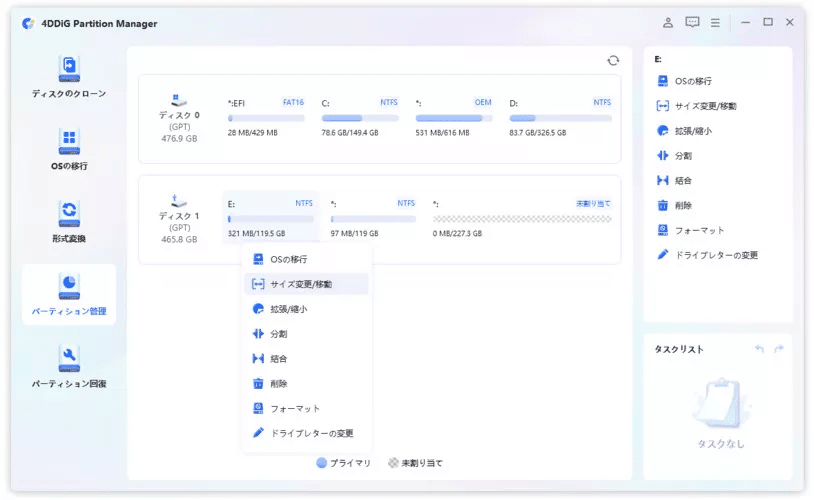Select the OEM partition usage bar
814x500 pixels.
coord(454,118)
